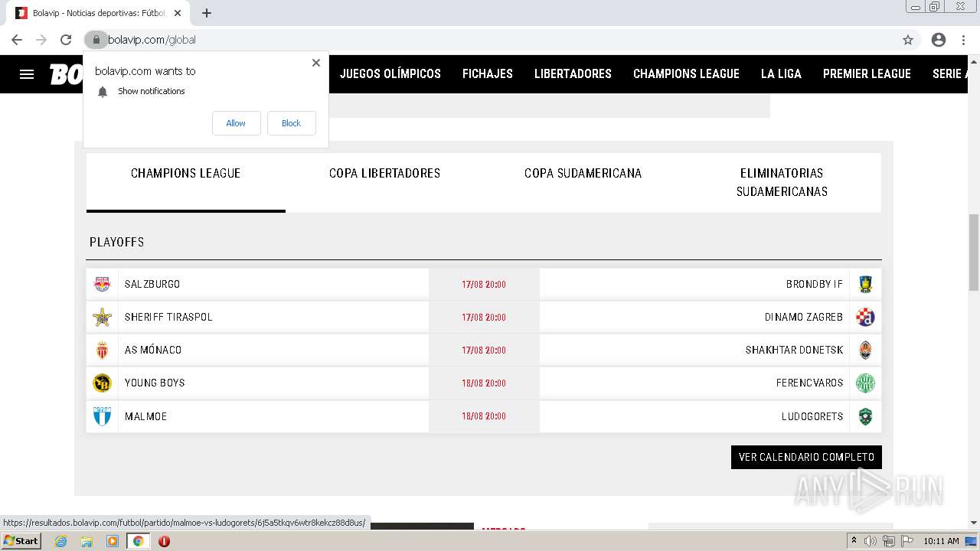Click the Brondby IF team crest
Image resolution: width=980 pixels, height=551 pixels.
[x=865, y=284]
